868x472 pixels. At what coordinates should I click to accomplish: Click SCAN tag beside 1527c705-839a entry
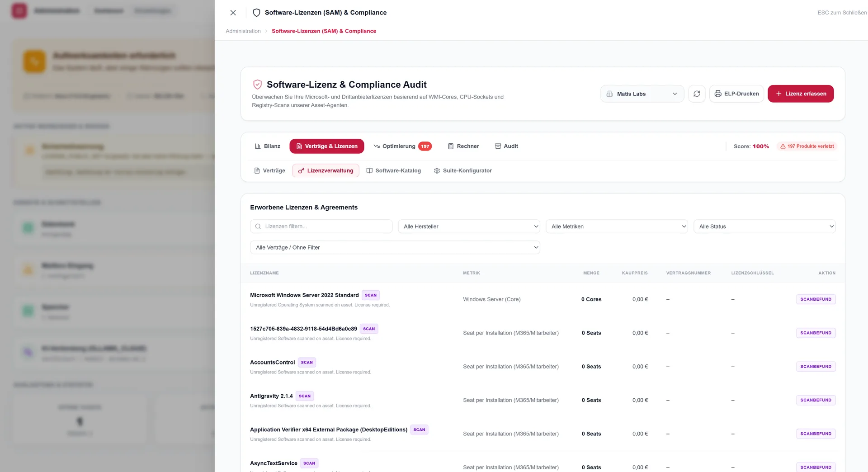click(x=369, y=329)
